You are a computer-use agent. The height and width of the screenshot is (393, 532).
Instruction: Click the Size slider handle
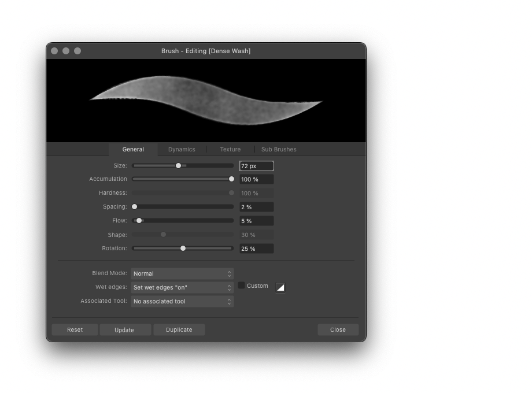179,165
